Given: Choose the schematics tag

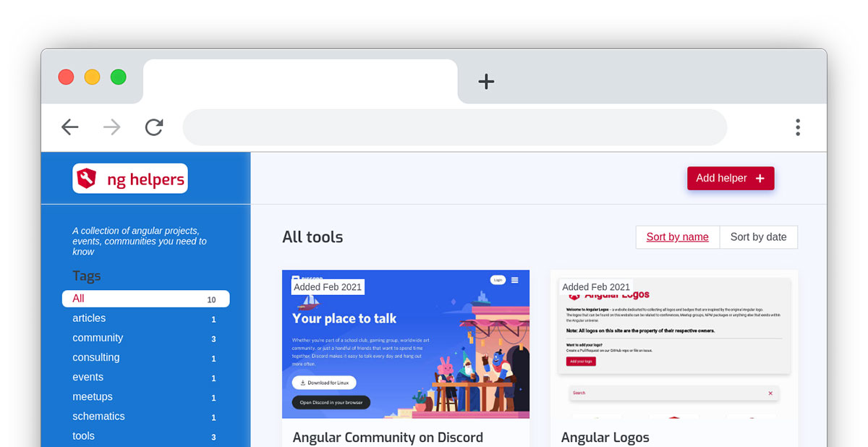Looking at the screenshot, I should tap(98, 416).
